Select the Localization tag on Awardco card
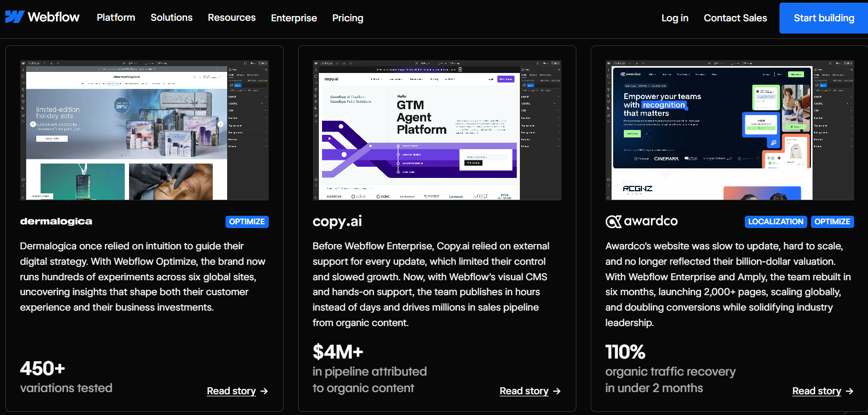 click(775, 222)
